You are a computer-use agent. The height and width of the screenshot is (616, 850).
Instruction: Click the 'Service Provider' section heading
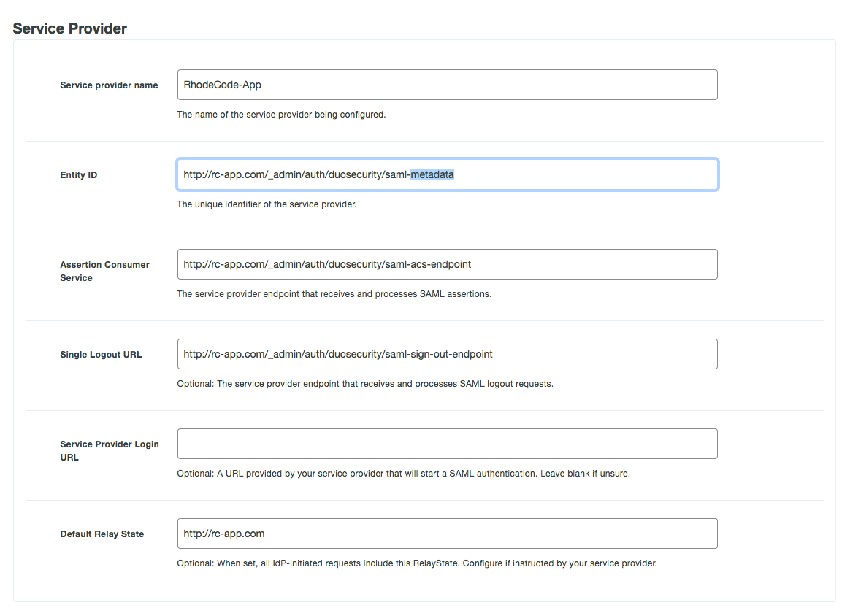[70, 28]
